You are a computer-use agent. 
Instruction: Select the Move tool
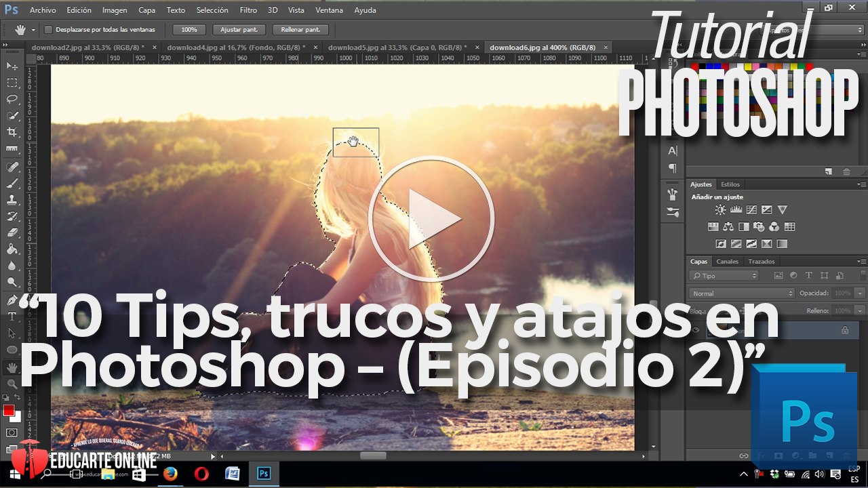[12, 66]
